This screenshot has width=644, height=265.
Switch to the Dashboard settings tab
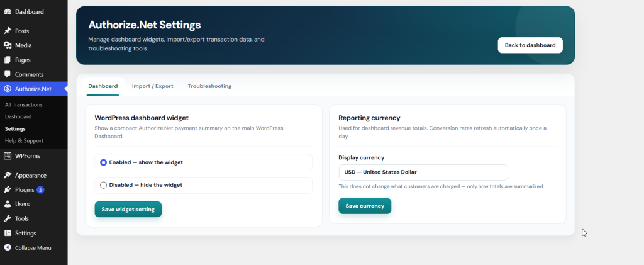[x=103, y=86]
